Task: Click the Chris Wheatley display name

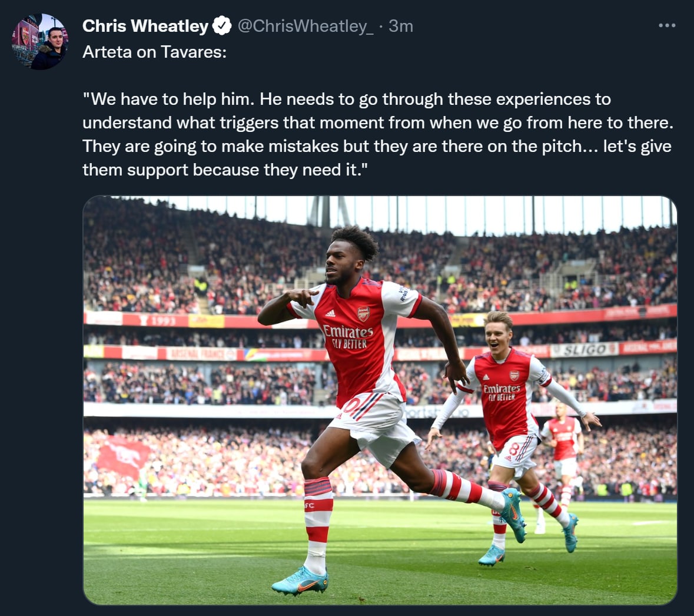Action: (145, 26)
